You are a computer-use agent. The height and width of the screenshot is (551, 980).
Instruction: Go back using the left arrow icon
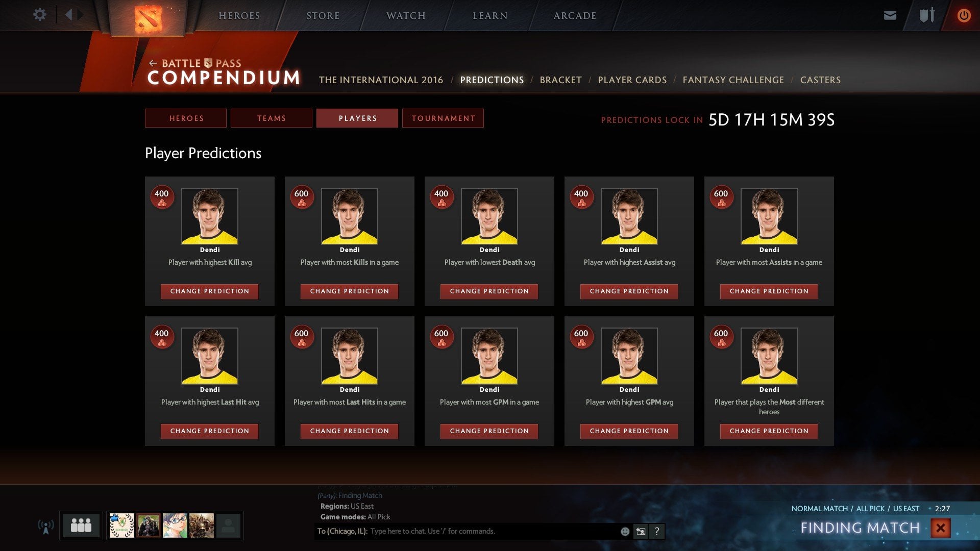68,15
